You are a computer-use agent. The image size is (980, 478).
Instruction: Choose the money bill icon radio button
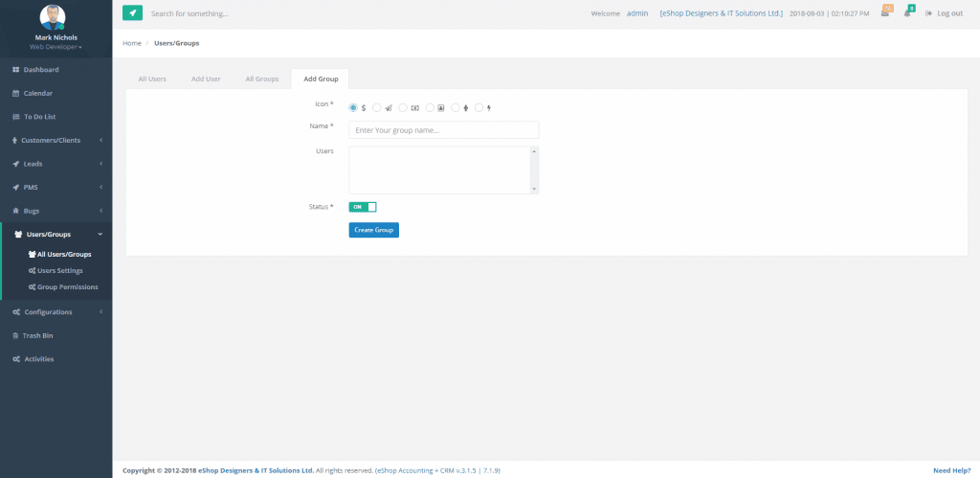[x=403, y=107]
